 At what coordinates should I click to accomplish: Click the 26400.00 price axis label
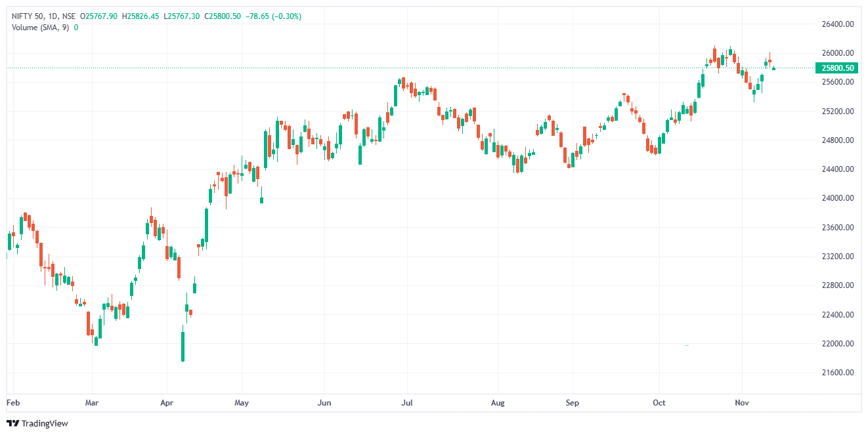(836, 24)
